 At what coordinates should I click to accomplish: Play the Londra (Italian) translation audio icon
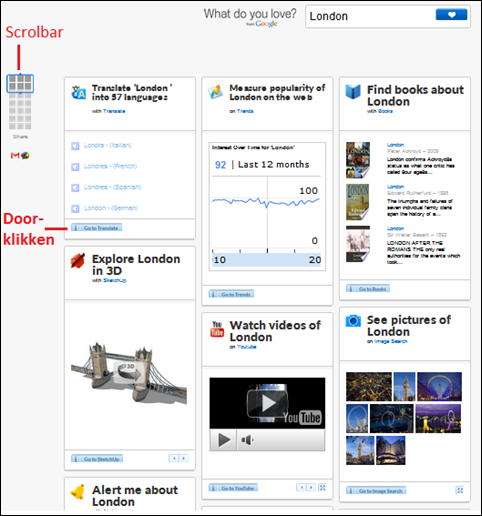click(x=75, y=146)
